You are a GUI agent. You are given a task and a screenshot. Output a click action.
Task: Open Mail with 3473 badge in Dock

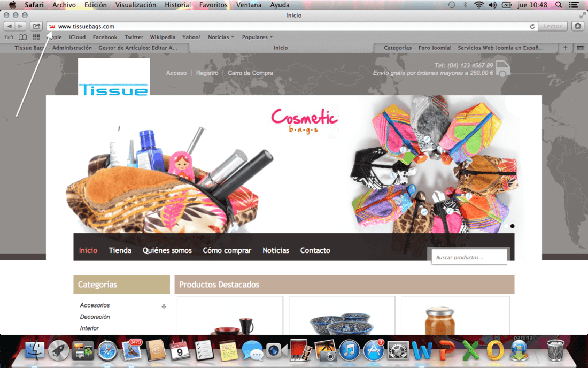point(131,350)
